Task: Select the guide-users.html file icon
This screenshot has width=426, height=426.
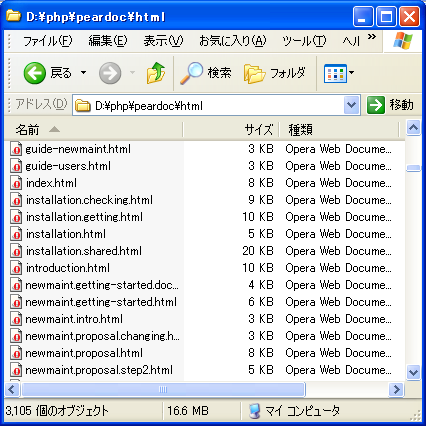Action: click(16, 166)
